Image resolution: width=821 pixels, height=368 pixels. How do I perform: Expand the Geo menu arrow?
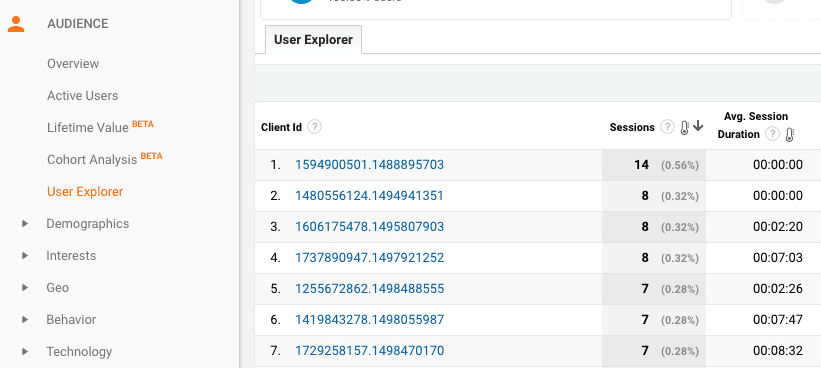(25, 287)
